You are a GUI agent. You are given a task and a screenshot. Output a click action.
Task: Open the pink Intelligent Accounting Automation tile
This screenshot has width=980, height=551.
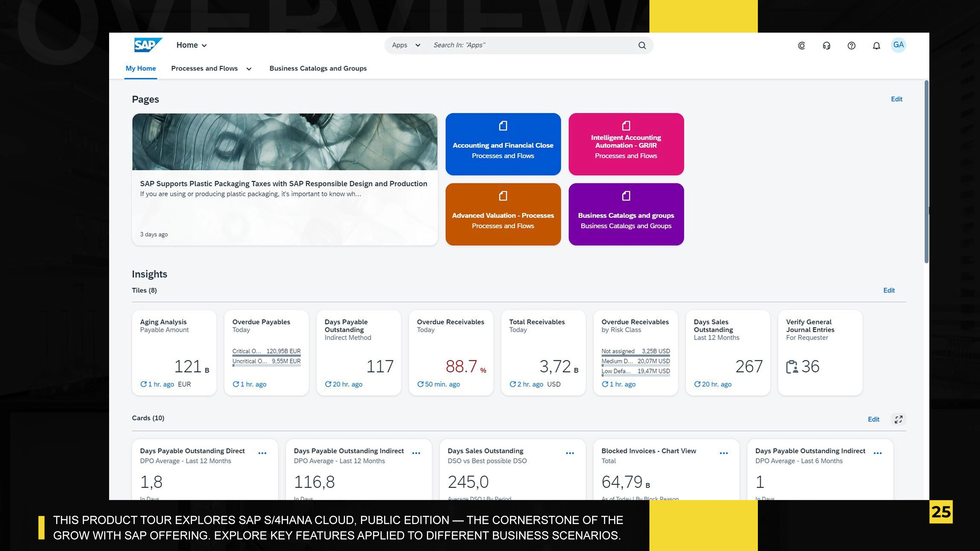pyautogui.click(x=626, y=144)
